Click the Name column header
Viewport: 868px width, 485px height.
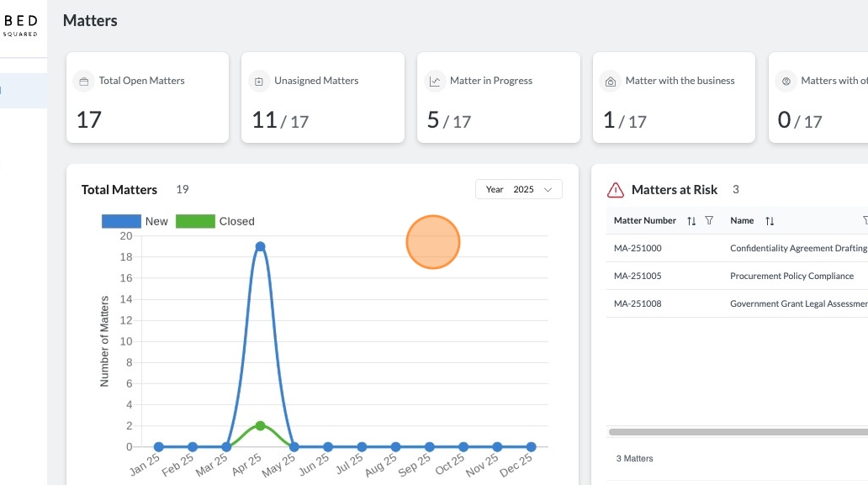[742, 221]
